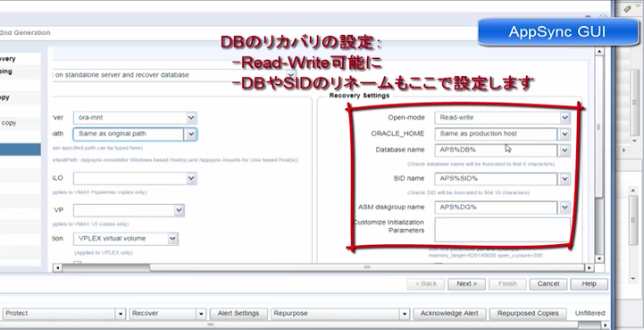Click lower side panel scrollbar up arrow
This screenshot has width=644, height=330.
633,190
